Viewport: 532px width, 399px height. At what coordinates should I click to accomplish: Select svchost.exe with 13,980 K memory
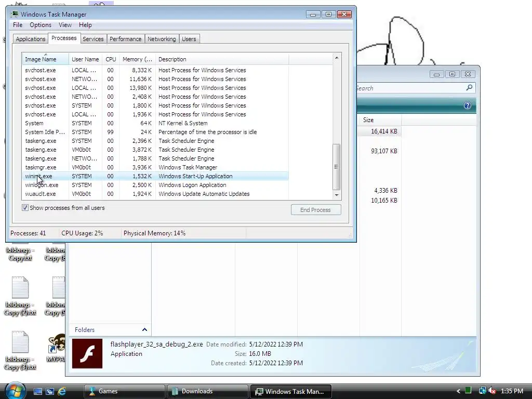tap(155, 88)
